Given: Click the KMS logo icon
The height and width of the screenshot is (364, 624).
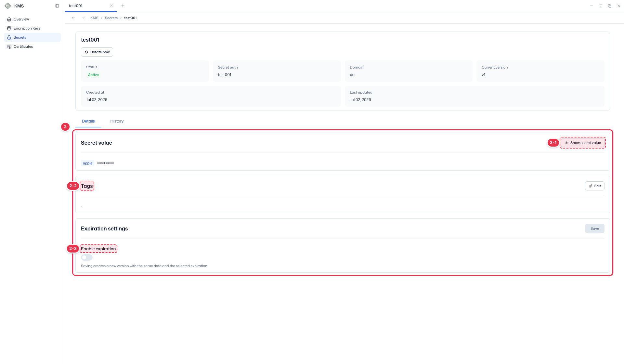Looking at the screenshot, I should pyautogui.click(x=8, y=6).
